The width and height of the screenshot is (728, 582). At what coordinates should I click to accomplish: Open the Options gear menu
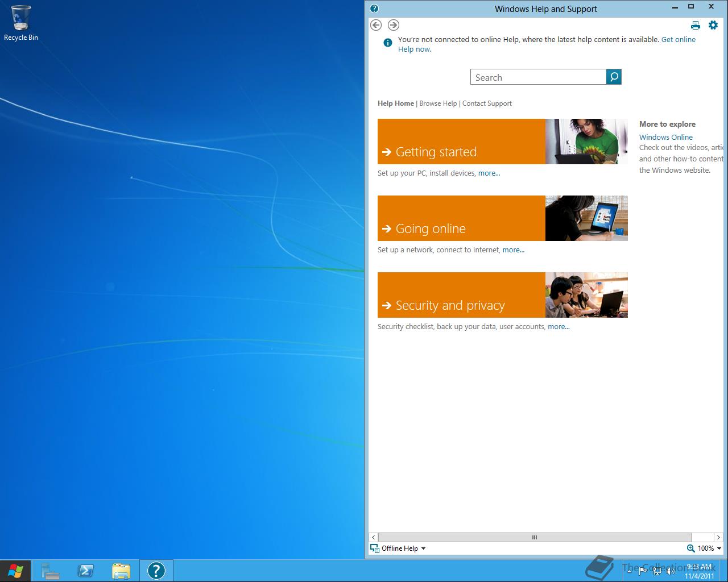pos(713,25)
